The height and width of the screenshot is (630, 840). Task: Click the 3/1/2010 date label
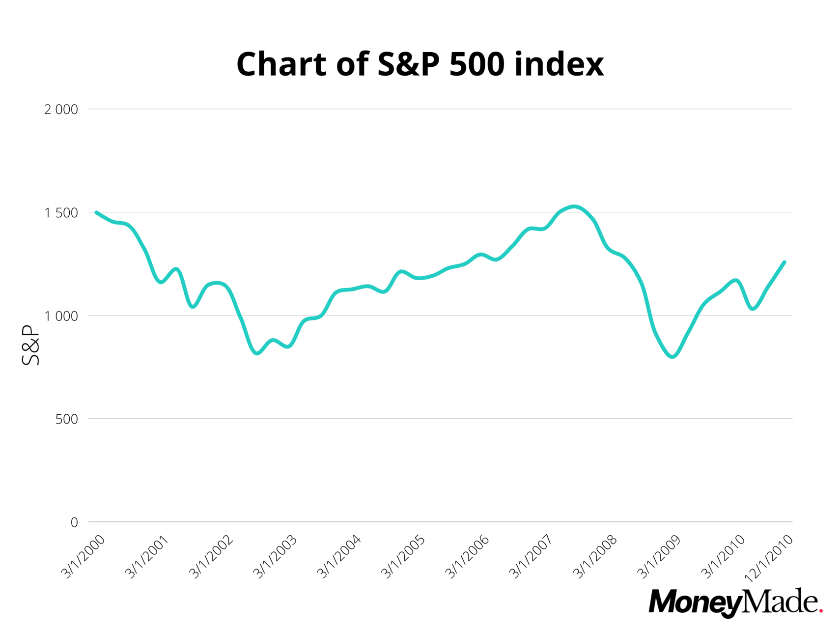[723, 557]
